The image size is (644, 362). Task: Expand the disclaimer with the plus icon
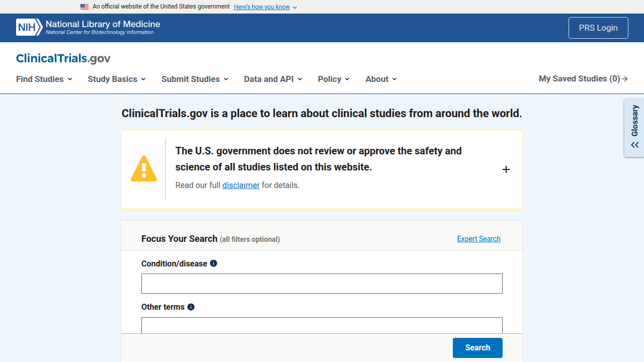(x=506, y=169)
